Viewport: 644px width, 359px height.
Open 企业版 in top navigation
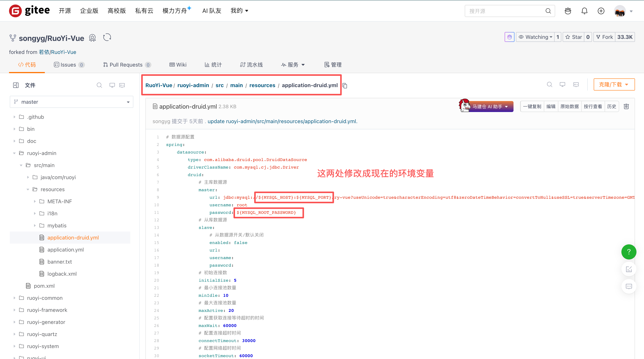[89, 11]
